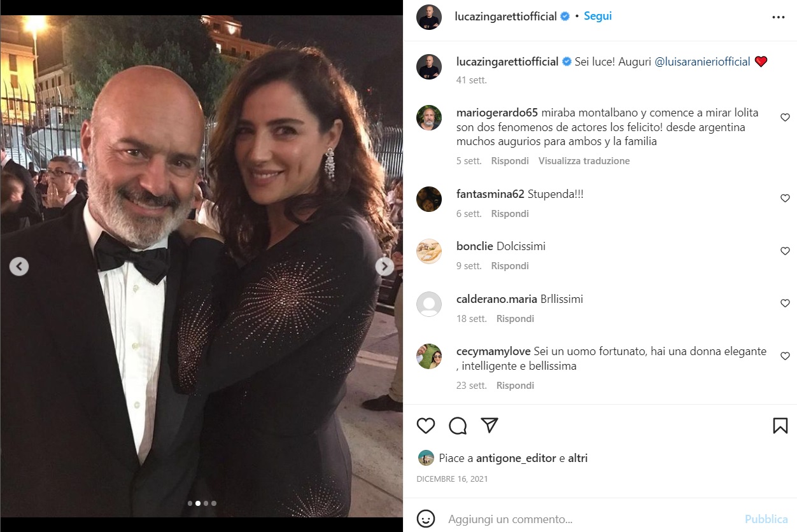This screenshot has width=797, height=532.
Task: Go to the next photo arrow
Action: point(384,267)
